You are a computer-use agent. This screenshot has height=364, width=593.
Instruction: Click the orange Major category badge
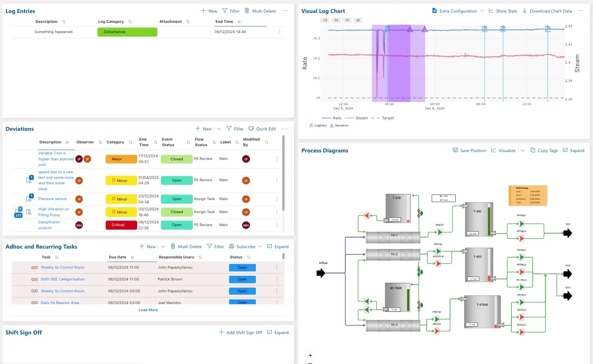(121, 159)
